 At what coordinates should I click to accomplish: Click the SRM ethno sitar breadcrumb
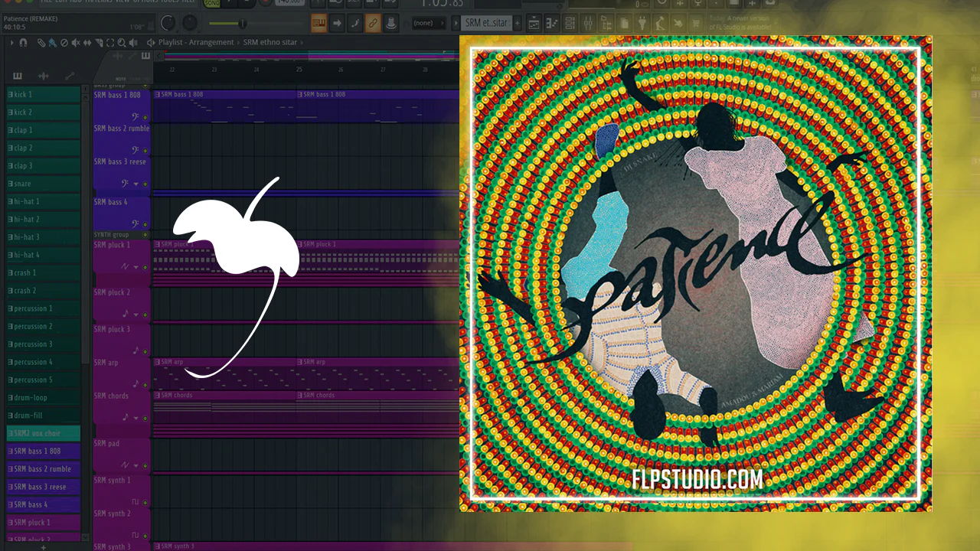(270, 43)
